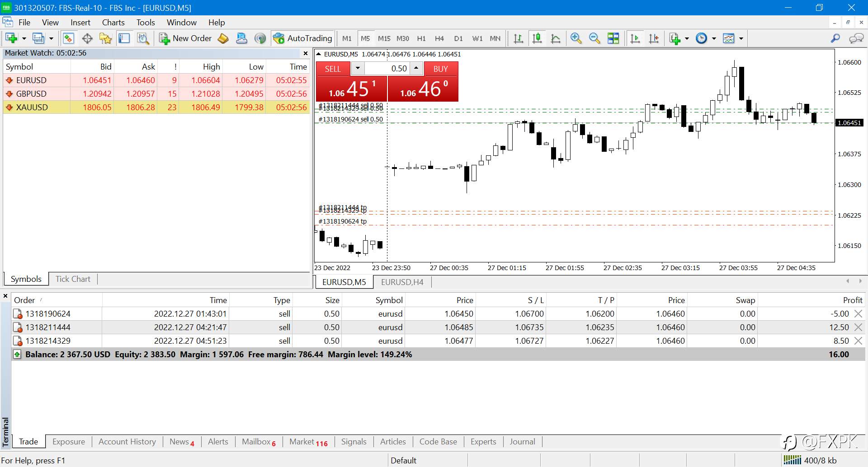The image size is (868, 467).
Task: Expand the templates dropdown arrow
Action: point(741,38)
